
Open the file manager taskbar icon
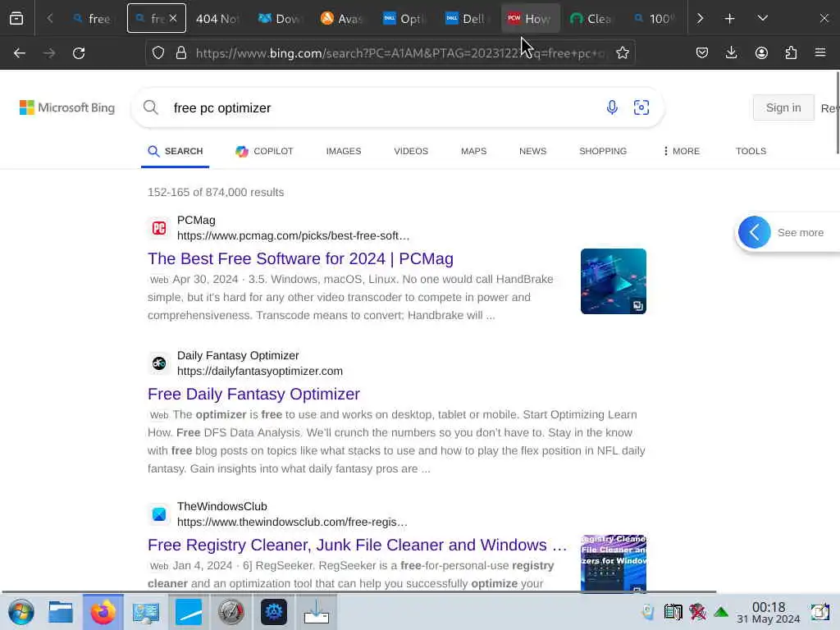pyautogui.click(x=61, y=612)
